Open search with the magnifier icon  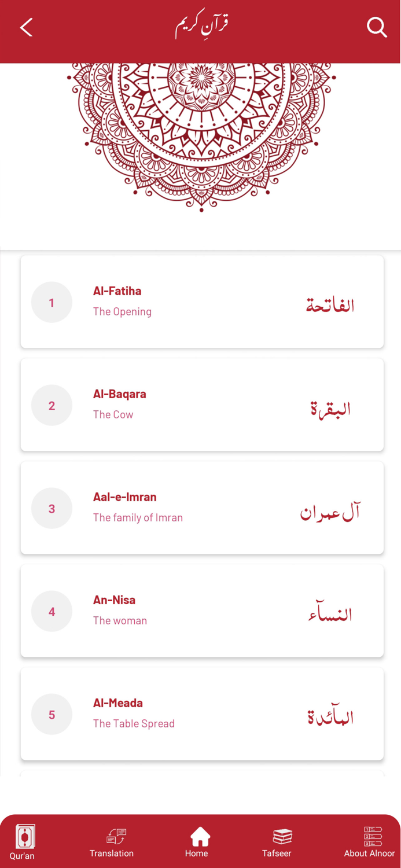(x=377, y=27)
